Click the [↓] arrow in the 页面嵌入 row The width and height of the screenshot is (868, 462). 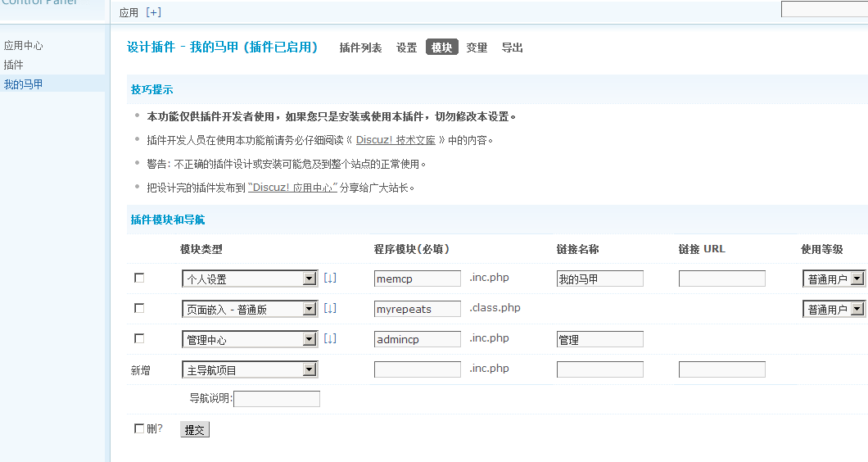coord(330,309)
